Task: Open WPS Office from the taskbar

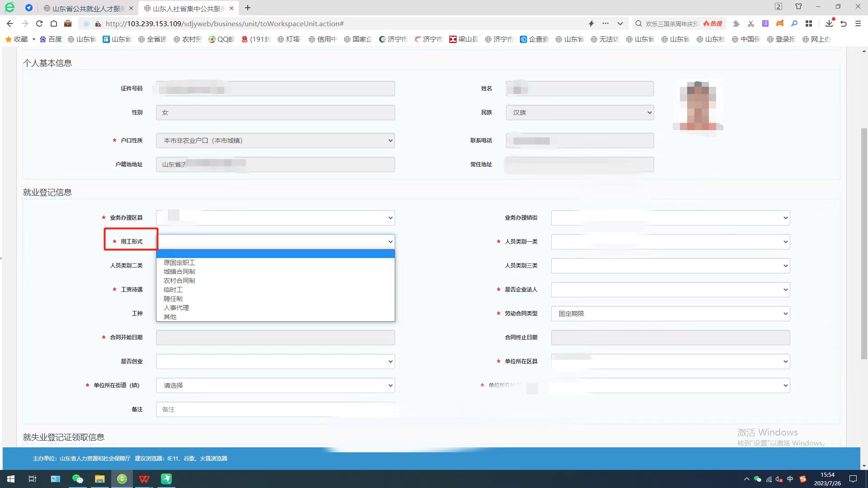Action: pos(144,479)
